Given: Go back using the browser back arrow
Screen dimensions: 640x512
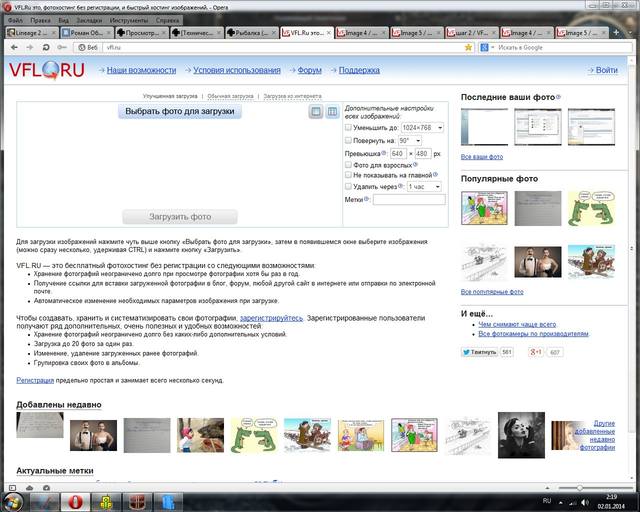Looking at the screenshot, I should 14,47.
